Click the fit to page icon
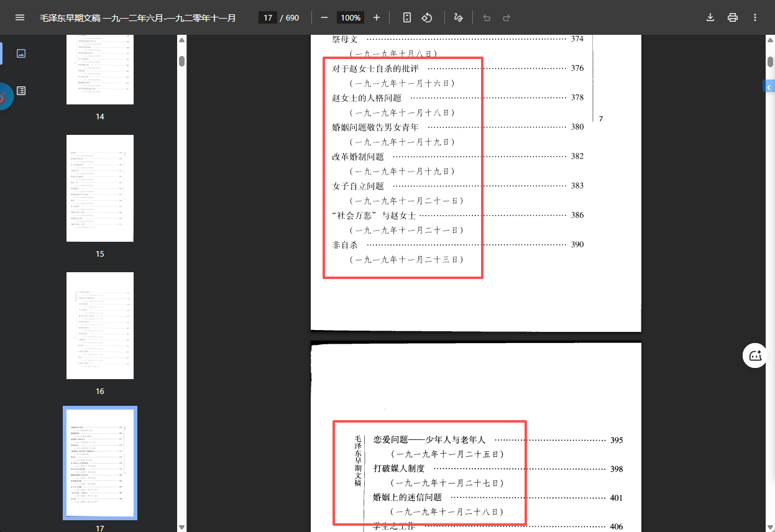Screen dimensions: 775x532 tap(407, 17)
